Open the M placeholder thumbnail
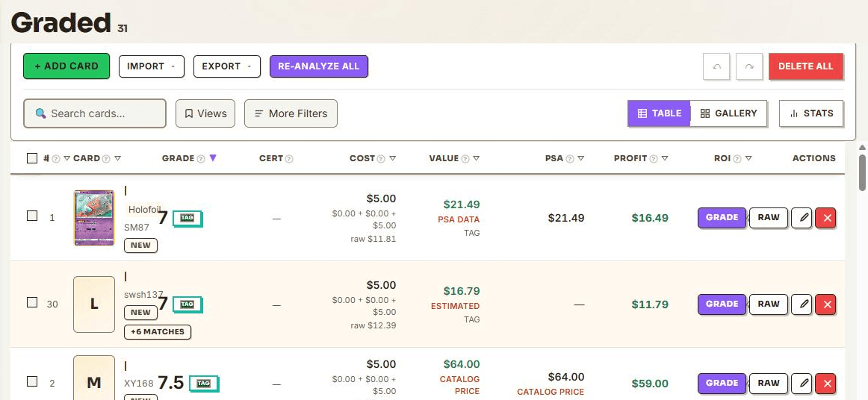Screen dimensions: 868x400 coord(94,378)
